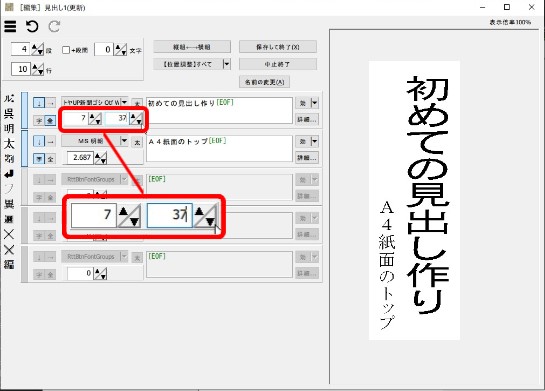Click the lower X icon in left sidebar
The width and height of the screenshot is (545, 391).
click(x=9, y=250)
